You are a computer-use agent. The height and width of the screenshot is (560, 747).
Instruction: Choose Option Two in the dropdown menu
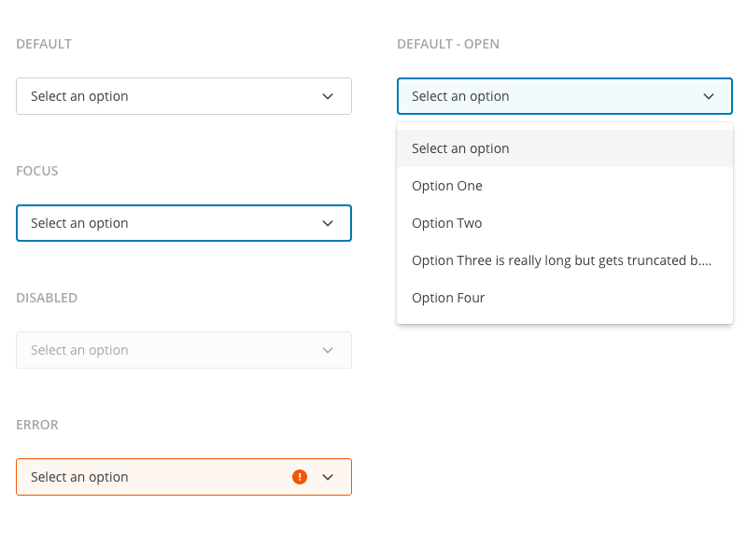[x=446, y=223]
